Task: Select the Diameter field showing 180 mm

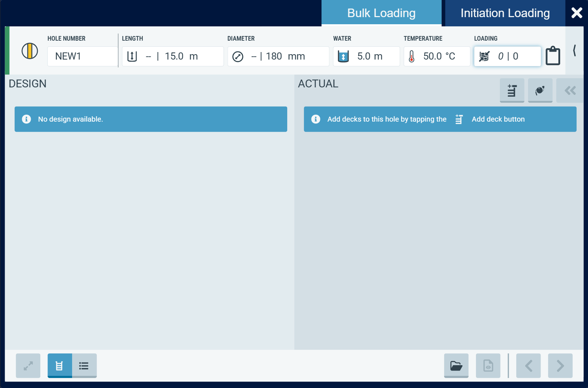Action: point(278,56)
